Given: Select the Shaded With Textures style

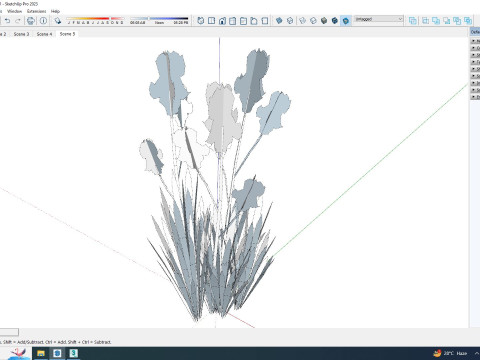Looking at the screenshot, I should [335, 21].
